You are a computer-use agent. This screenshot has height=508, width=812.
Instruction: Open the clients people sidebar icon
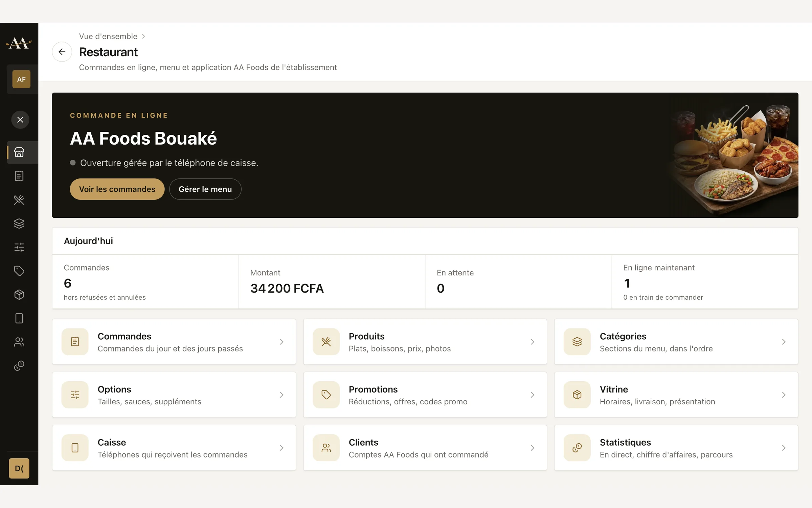(x=19, y=342)
